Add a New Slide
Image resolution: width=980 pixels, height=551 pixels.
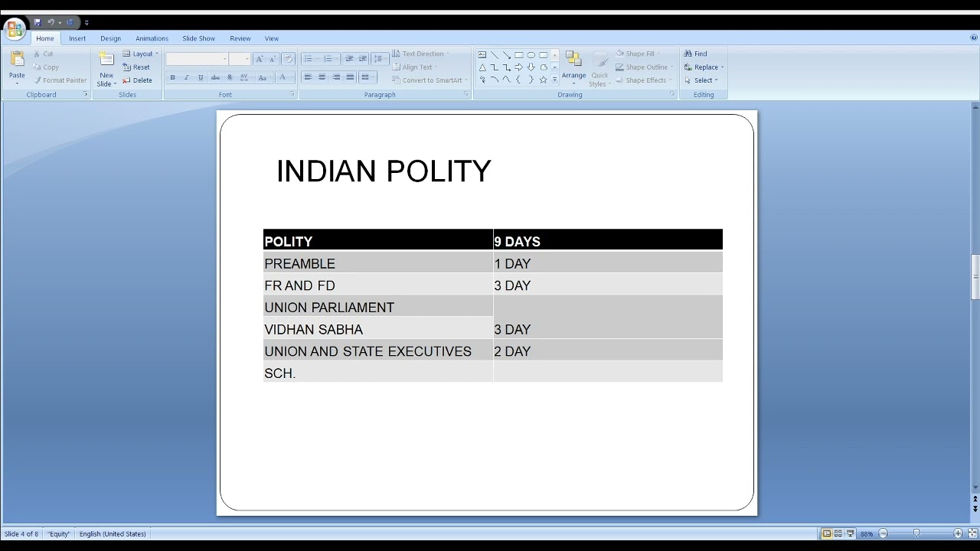106,68
